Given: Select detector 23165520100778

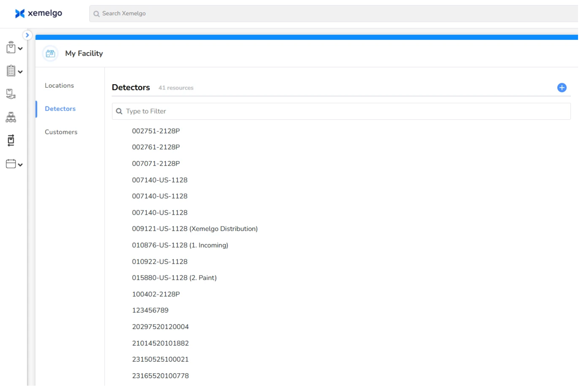Looking at the screenshot, I should tap(160, 376).
